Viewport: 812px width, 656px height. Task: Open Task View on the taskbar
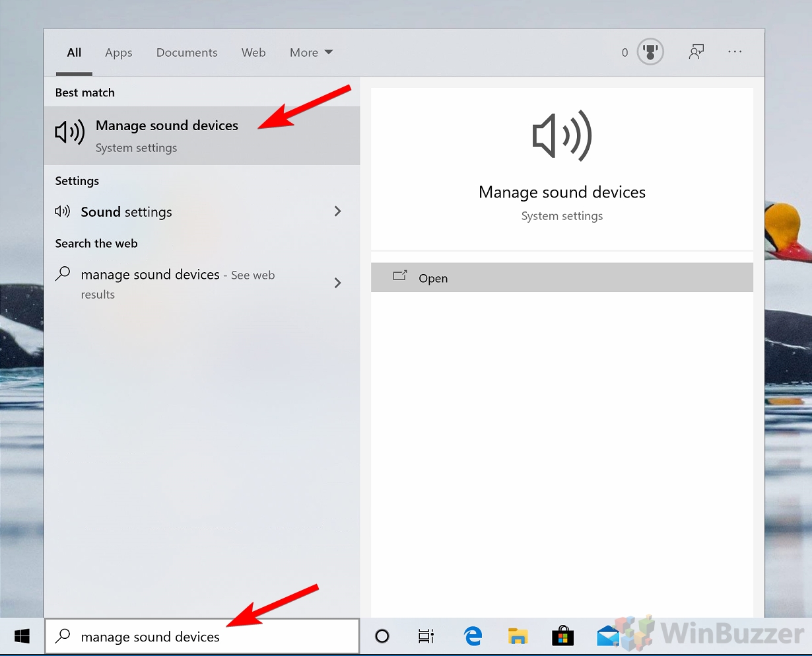[x=426, y=636]
